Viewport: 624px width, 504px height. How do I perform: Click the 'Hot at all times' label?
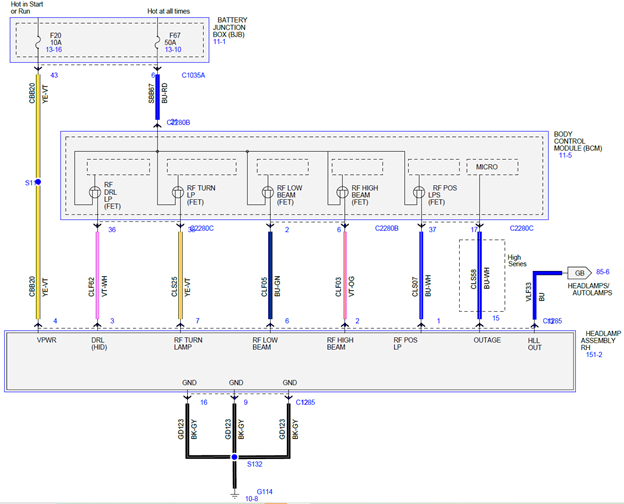(x=168, y=11)
